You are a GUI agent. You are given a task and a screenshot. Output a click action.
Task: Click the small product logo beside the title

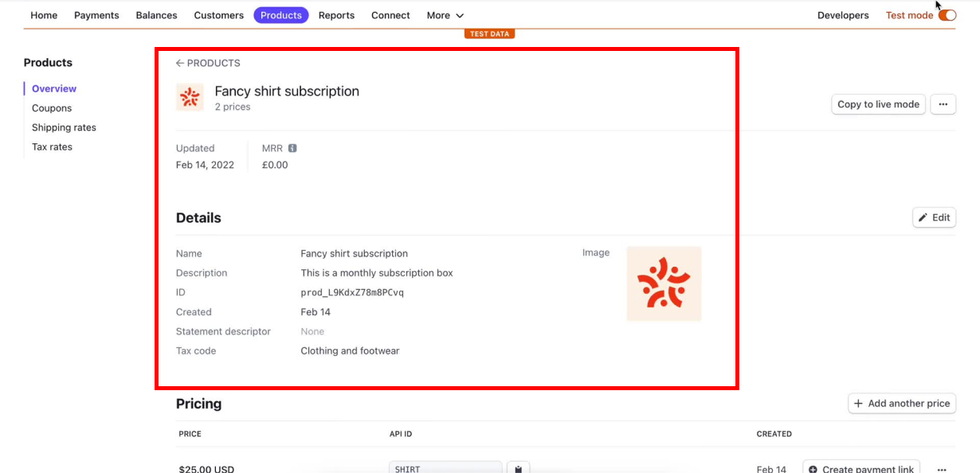pyautogui.click(x=190, y=97)
